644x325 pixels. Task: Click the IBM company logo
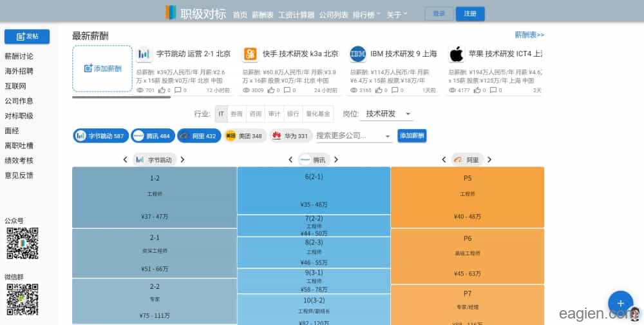[358, 54]
